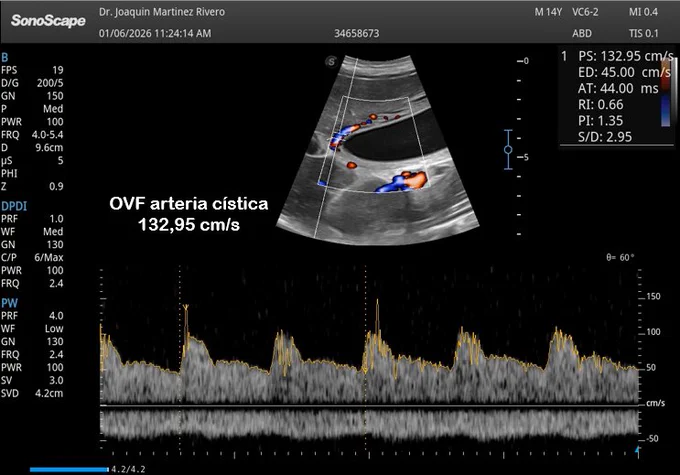
Task: Click the exam date and time stamp
Action: coord(155,33)
